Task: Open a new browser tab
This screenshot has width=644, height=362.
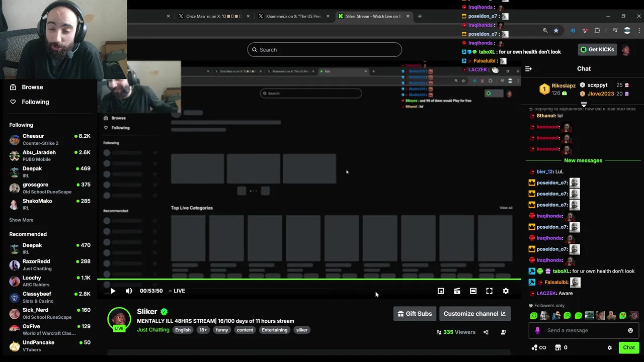Action: pos(420,16)
